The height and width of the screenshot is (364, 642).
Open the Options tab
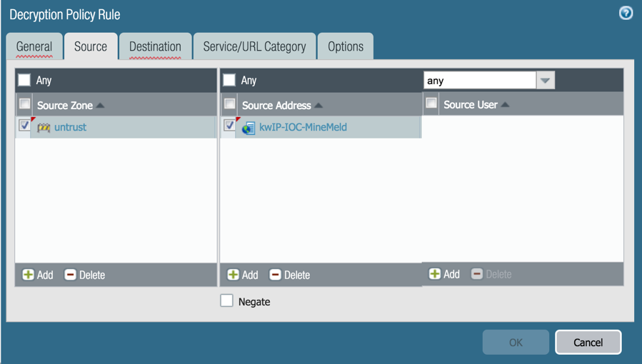[346, 46]
